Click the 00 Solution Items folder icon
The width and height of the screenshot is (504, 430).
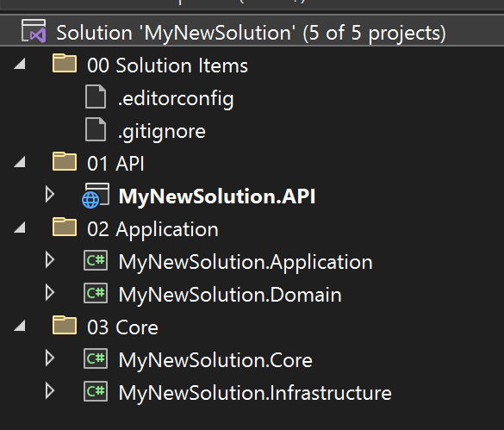coord(65,64)
